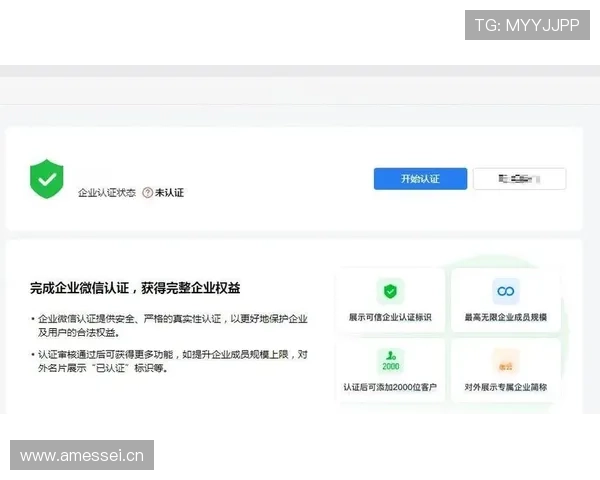The width and height of the screenshot is (600, 480).
Task: Click the 展示可信企业认证标识 caption
Action: 390,317
